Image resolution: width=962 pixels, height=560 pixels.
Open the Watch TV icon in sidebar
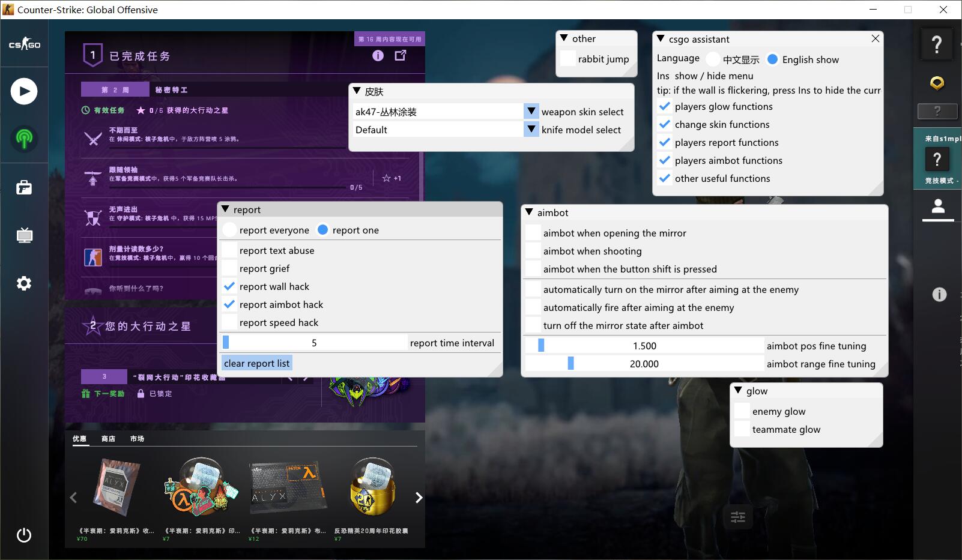point(24,235)
